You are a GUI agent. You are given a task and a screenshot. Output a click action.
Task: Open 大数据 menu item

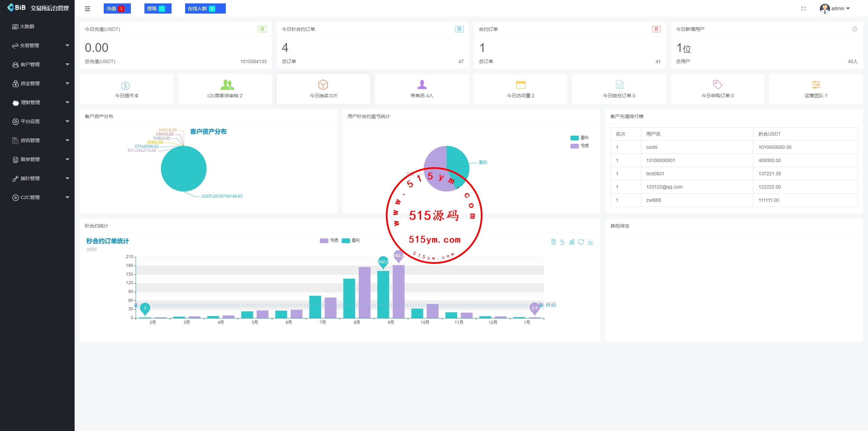point(27,26)
